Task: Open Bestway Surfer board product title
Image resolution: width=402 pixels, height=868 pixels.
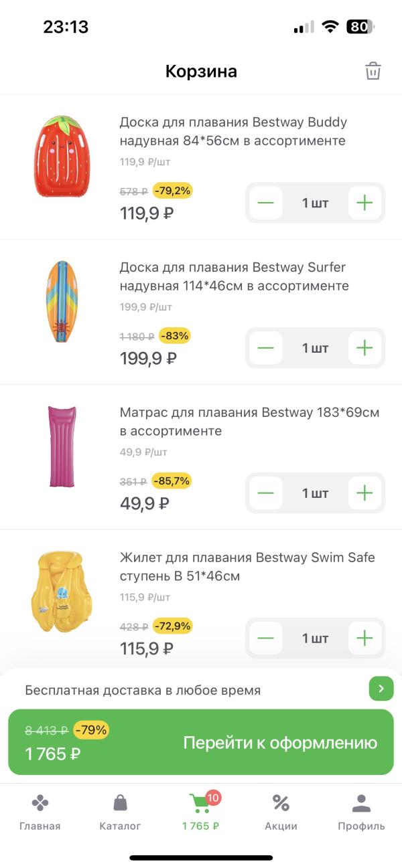Action: (234, 276)
